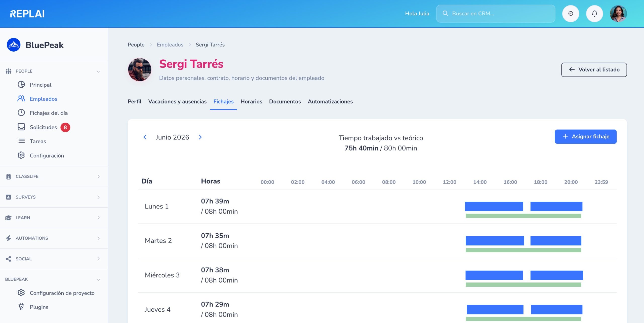
Task: Expand the SURVEYS section chevron
Action: coord(98,197)
